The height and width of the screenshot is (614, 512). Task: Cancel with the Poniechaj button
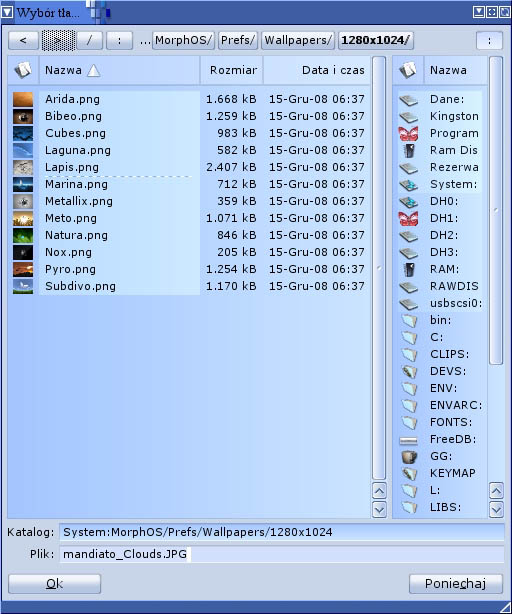click(456, 584)
